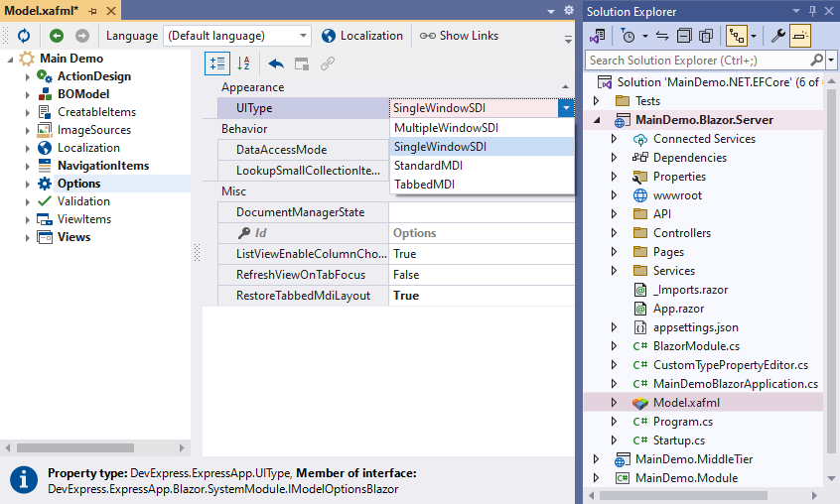Select the ActionDesign node

pyautogui.click(x=94, y=76)
